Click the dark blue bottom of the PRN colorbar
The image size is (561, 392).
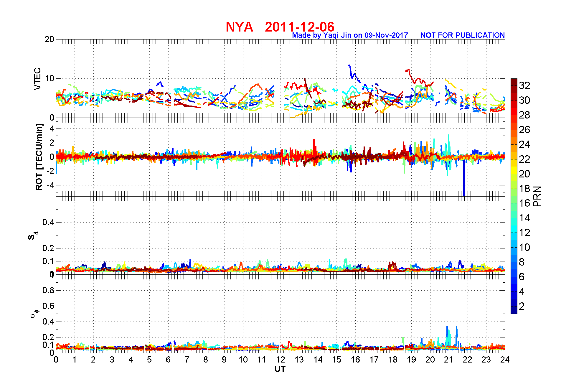[514, 310]
